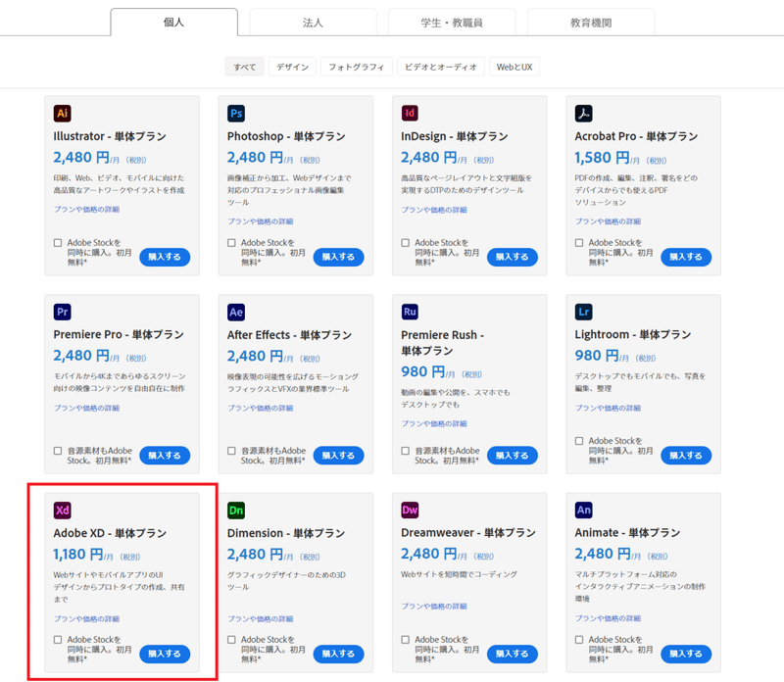Click the Premiere Pro app icon

click(x=61, y=311)
